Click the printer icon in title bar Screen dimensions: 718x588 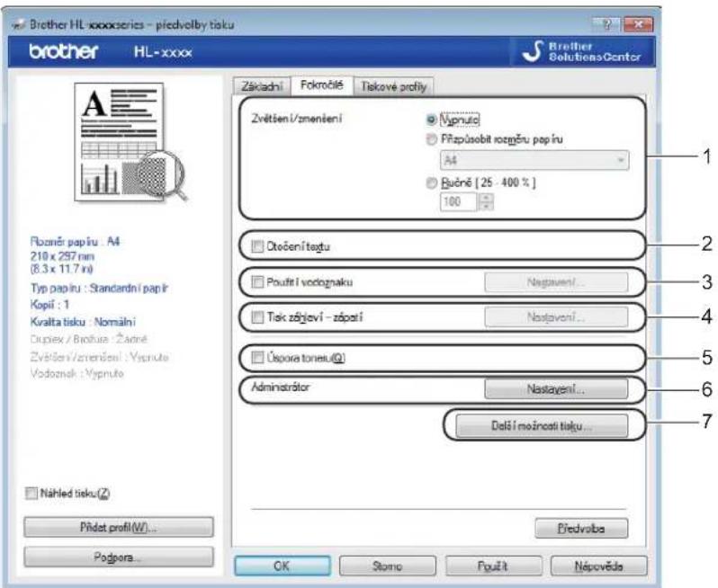pos(19,24)
